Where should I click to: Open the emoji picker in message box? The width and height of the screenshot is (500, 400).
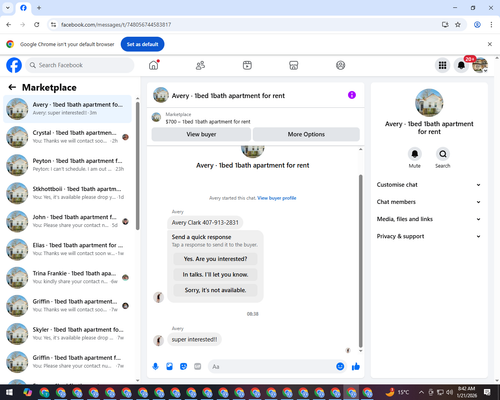point(340,367)
